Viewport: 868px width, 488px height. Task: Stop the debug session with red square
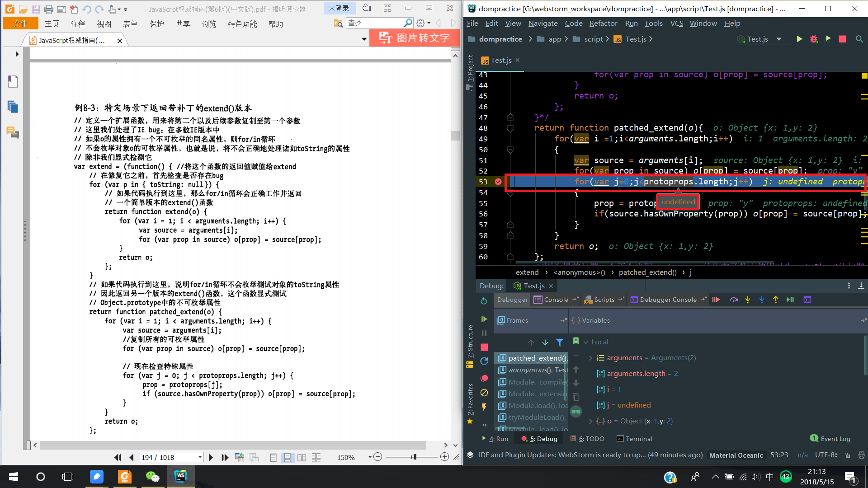pyautogui.click(x=484, y=347)
